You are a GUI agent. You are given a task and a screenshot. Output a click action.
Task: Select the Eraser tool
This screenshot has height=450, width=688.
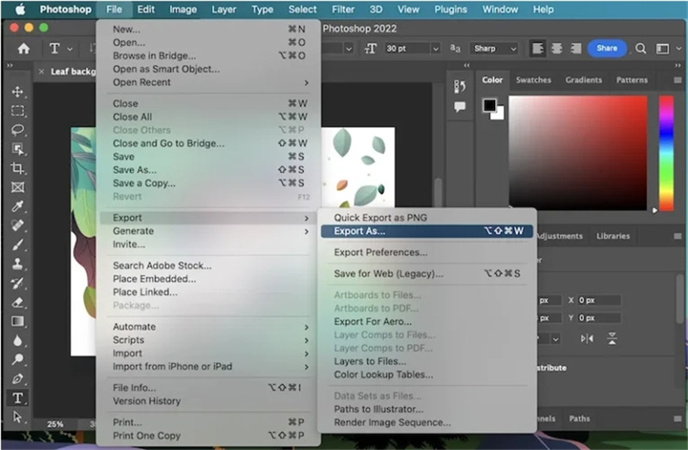tap(18, 302)
